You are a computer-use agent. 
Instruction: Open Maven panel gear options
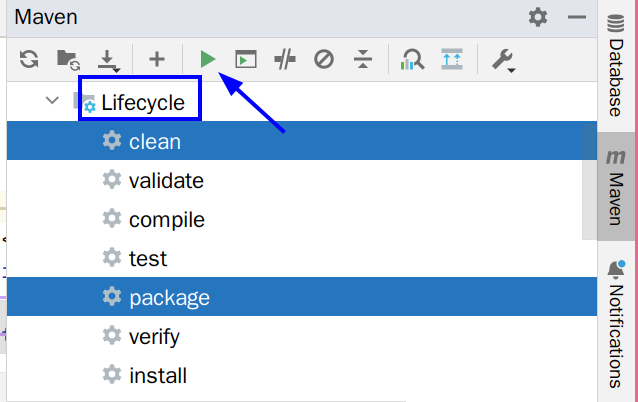click(538, 17)
